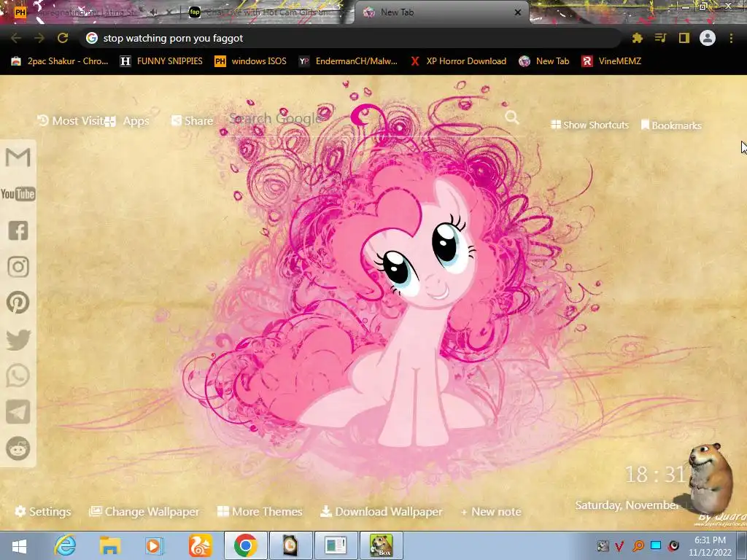This screenshot has width=747, height=560.
Task: Open the windows ISOS bookmark
Action: (x=251, y=61)
